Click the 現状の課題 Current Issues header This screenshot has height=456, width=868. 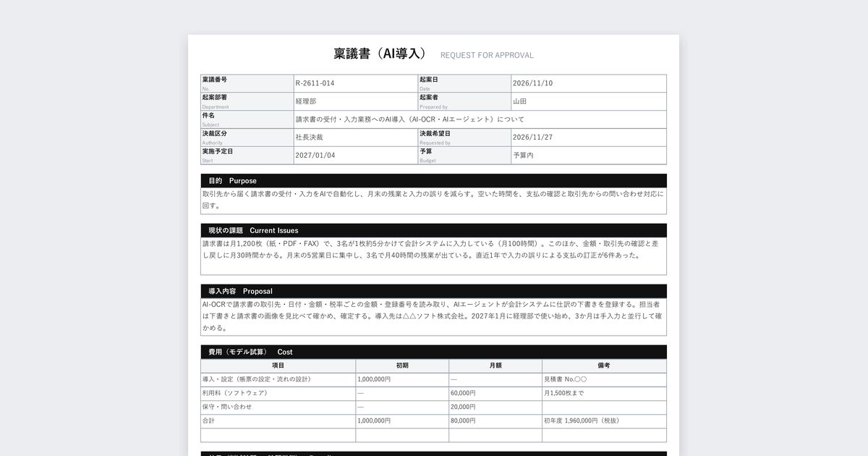click(433, 230)
